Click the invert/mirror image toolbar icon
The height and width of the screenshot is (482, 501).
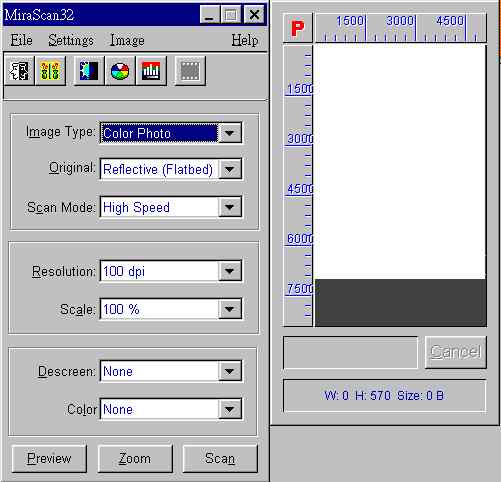coord(19,71)
